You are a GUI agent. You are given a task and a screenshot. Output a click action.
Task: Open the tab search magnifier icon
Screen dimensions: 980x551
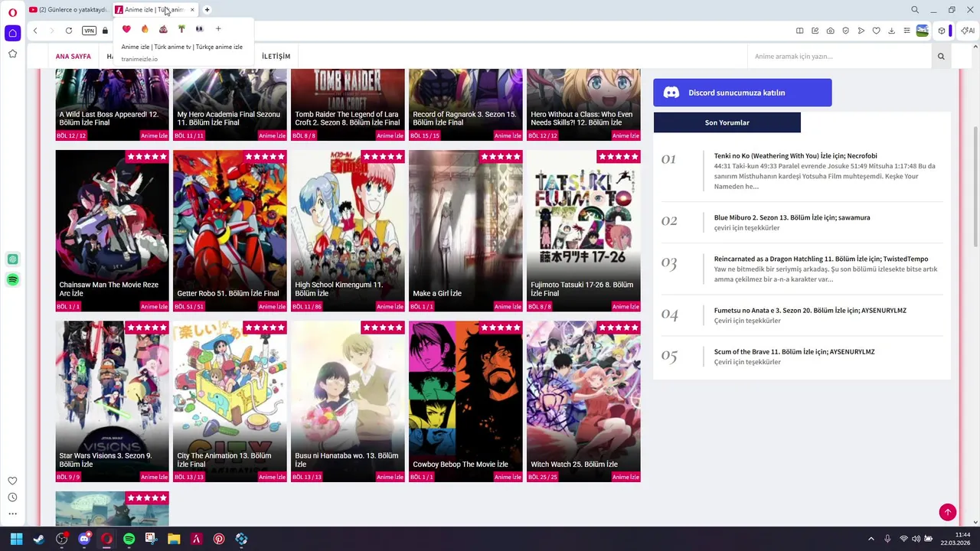(x=915, y=10)
